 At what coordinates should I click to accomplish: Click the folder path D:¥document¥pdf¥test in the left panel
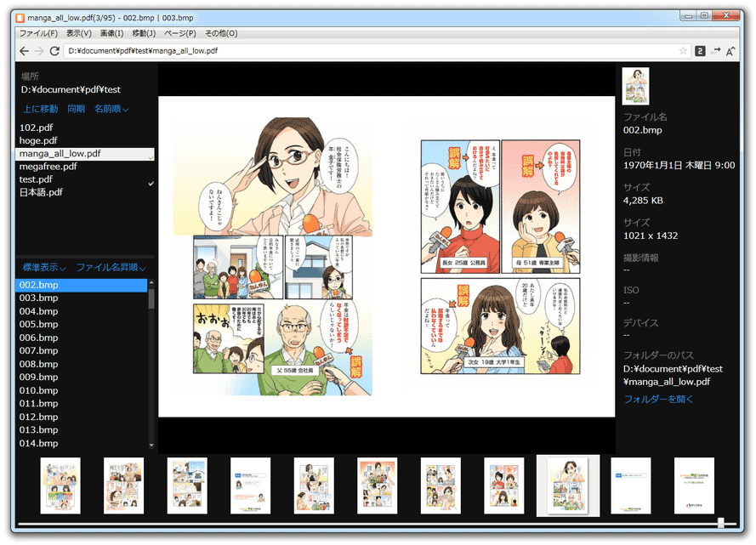click(x=71, y=89)
